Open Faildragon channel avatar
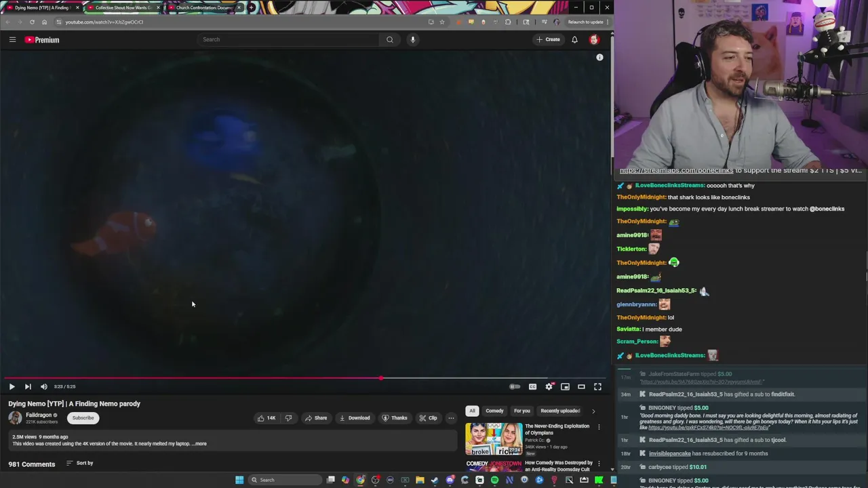 click(x=15, y=418)
